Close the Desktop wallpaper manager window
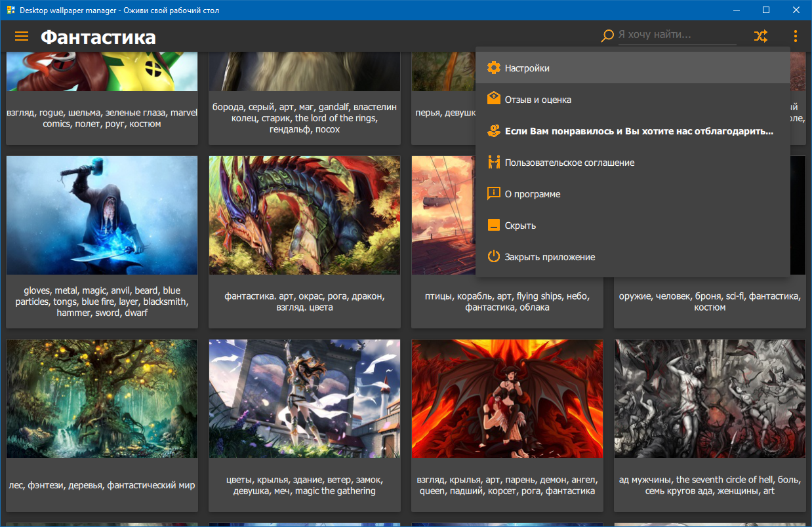The image size is (812, 527). pyautogui.click(x=796, y=10)
